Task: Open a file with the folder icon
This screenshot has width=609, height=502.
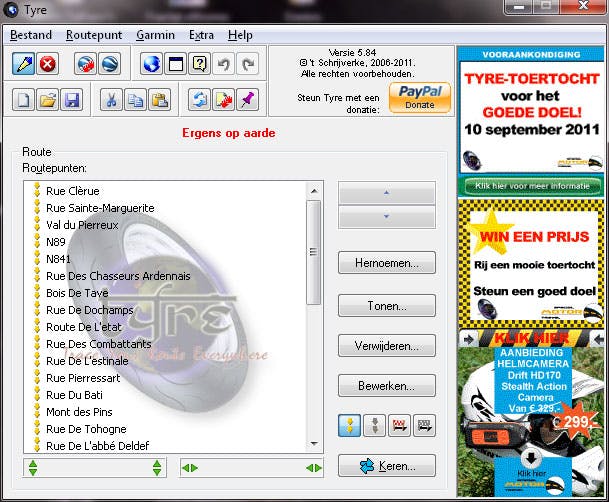Action: coord(48,100)
